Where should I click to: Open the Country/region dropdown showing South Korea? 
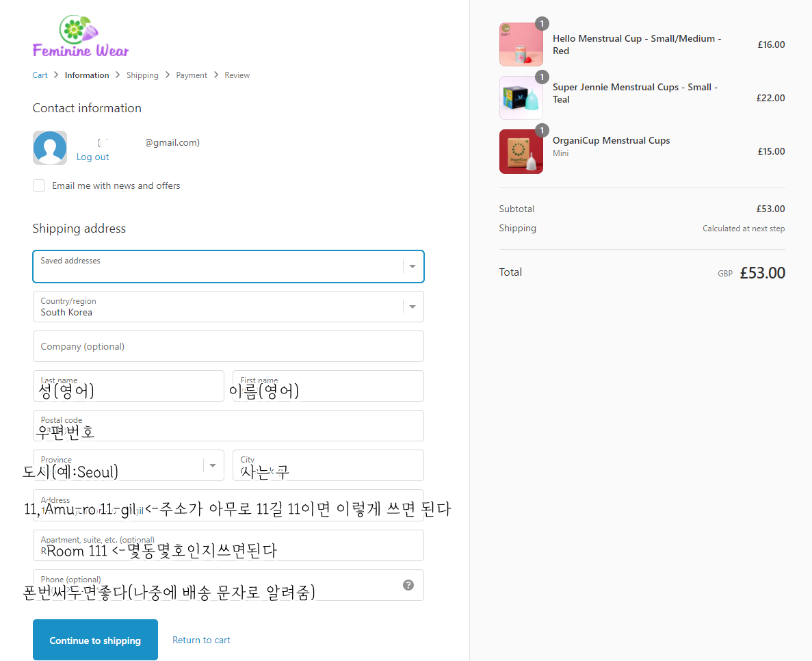click(228, 307)
